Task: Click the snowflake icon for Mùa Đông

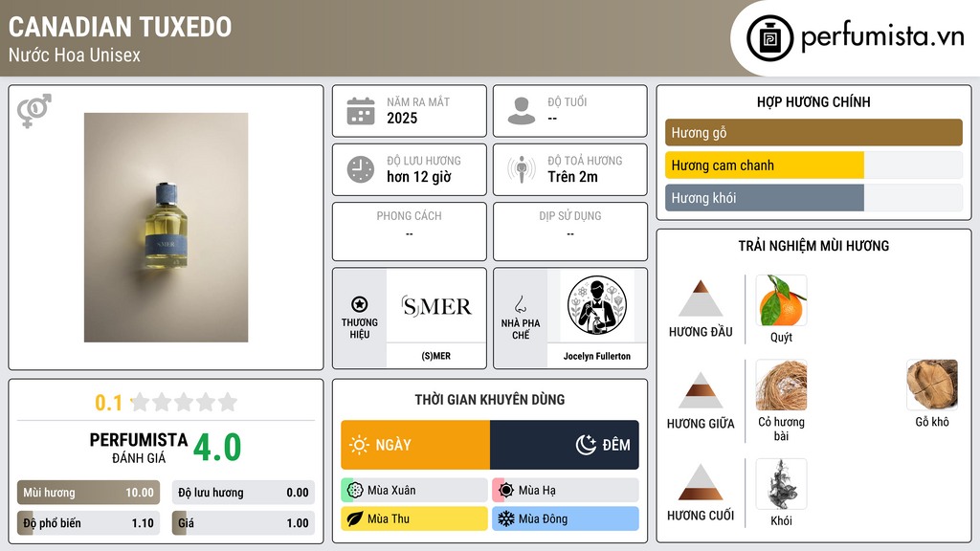Action: 506,518
